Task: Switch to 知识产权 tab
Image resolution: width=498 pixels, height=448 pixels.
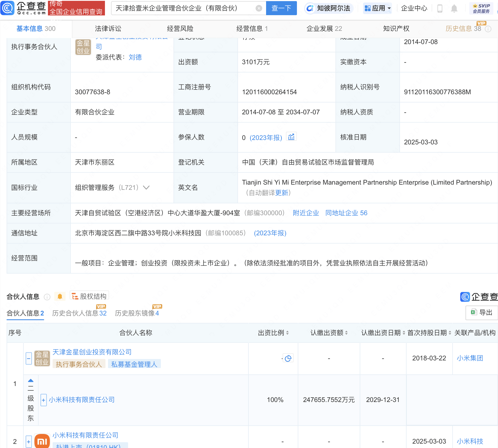Action: pos(396,29)
